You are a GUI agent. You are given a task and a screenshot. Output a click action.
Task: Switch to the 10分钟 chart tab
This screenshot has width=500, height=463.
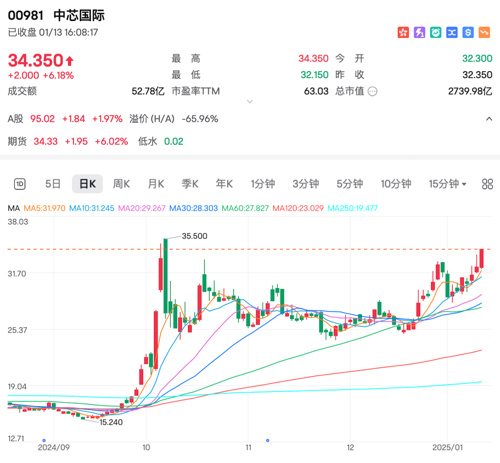(396, 184)
